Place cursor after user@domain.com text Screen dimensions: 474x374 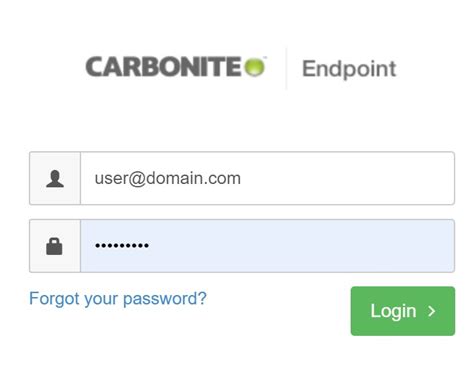click(x=241, y=178)
